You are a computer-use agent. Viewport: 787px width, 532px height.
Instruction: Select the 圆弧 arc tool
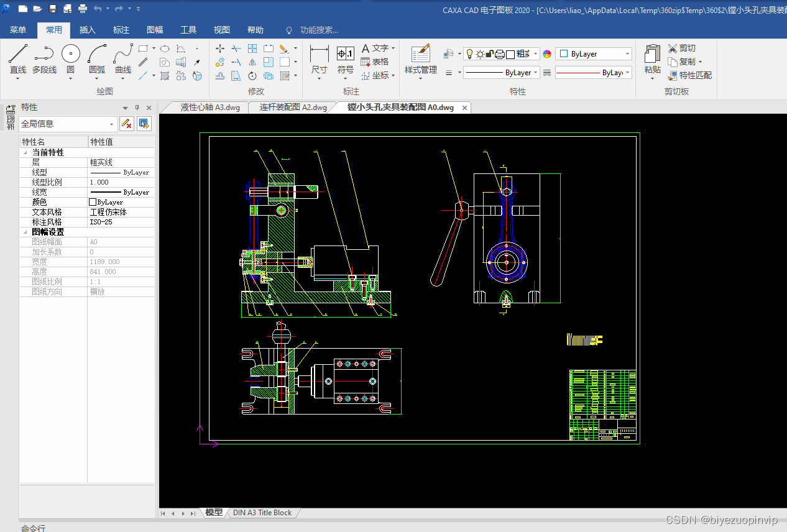97,60
